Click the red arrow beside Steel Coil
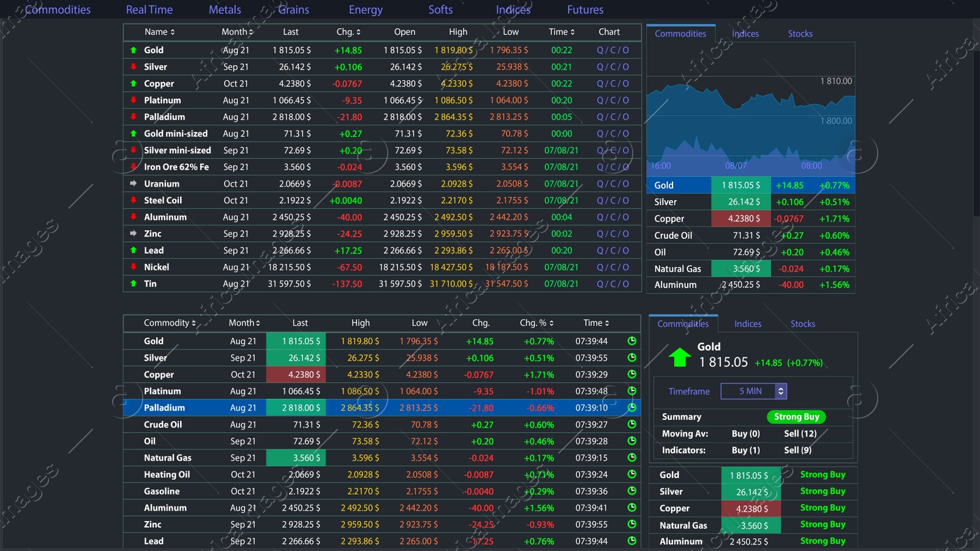This screenshot has height=551, width=980. (134, 200)
